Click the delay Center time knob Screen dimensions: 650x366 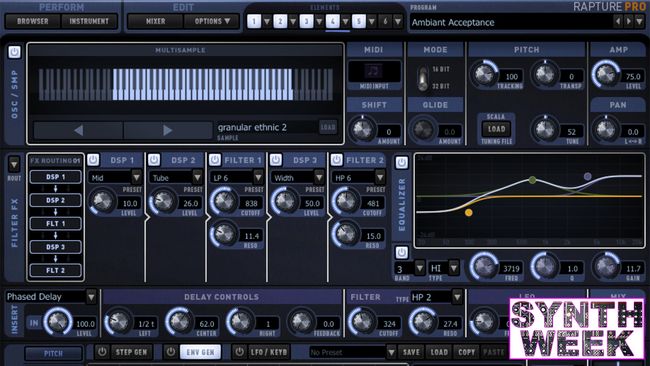(x=179, y=322)
